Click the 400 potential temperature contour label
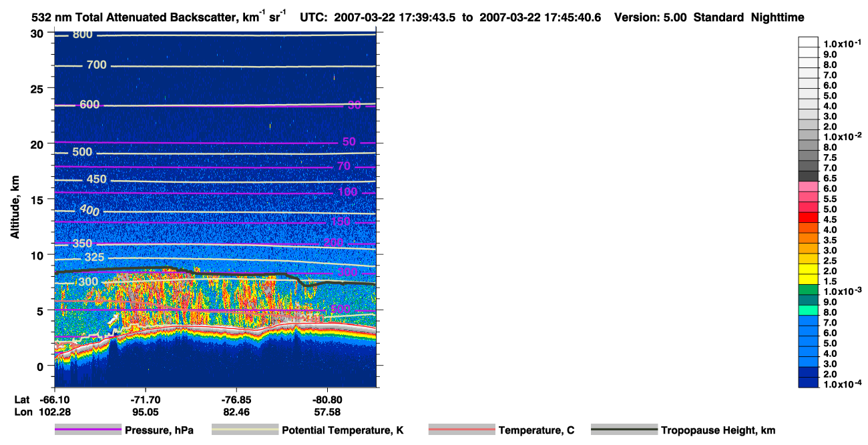The height and width of the screenshot is (445, 868). click(x=89, y=210)
